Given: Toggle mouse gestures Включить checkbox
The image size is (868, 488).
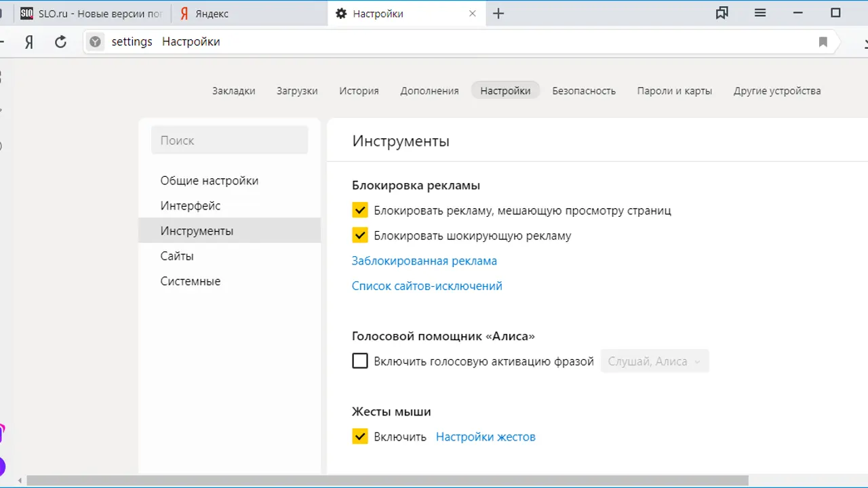Looking at the screenshot, I should point(360,436).
